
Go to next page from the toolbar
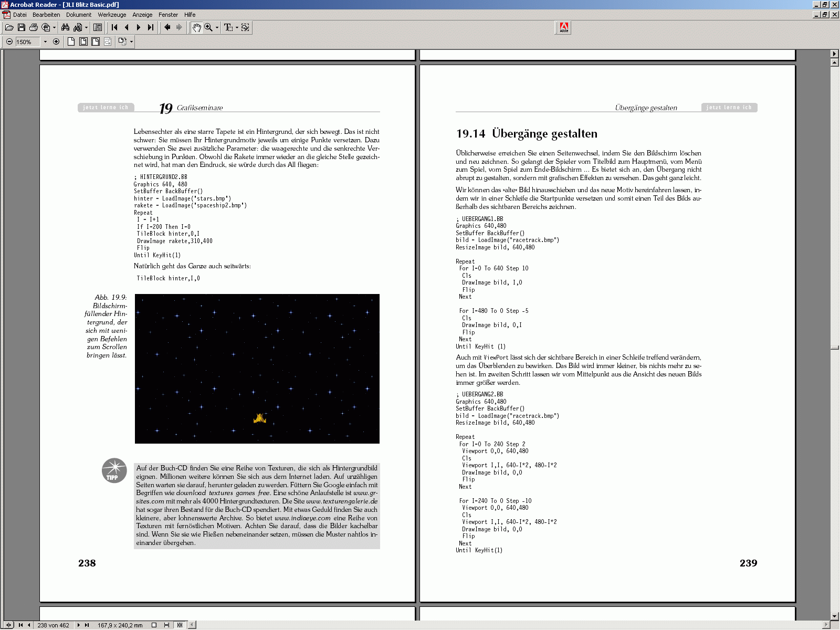coord(139,27)
